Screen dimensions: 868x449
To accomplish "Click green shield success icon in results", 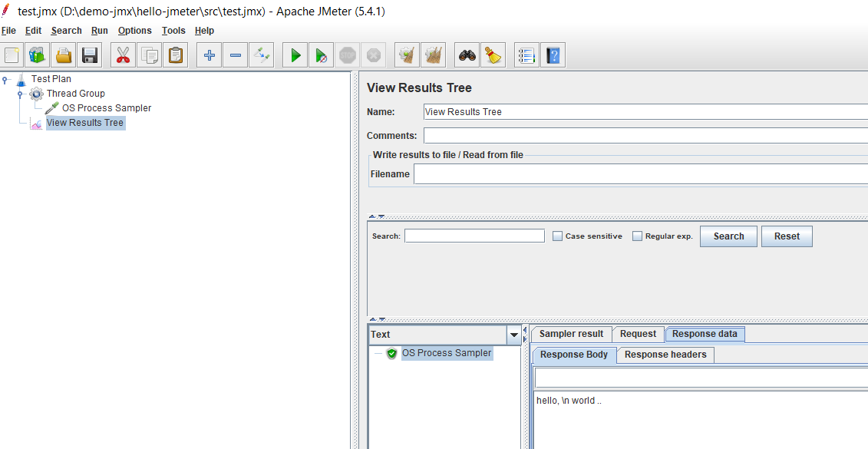I will [392, 353].
